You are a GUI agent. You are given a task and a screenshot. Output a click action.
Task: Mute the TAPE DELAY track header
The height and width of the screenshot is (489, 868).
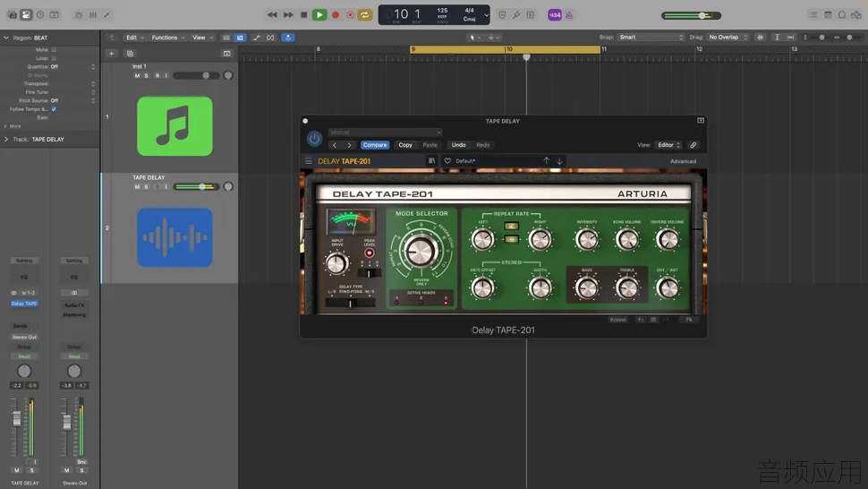(x=137, y=187)
